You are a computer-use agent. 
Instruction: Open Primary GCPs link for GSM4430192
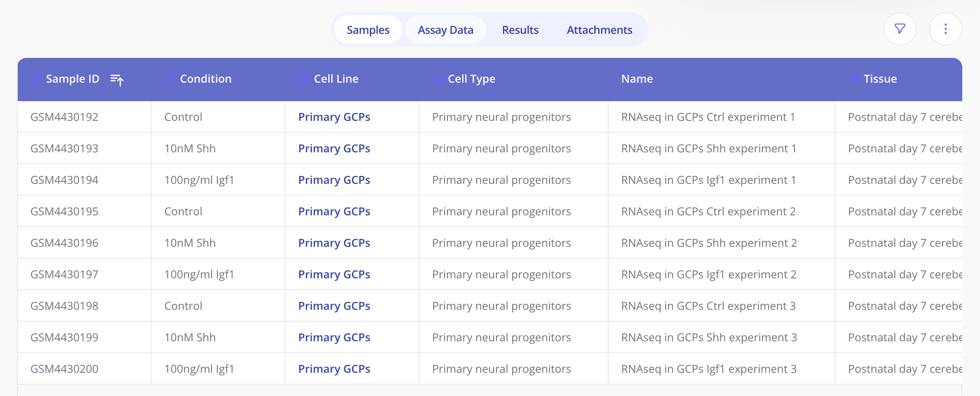334,117
